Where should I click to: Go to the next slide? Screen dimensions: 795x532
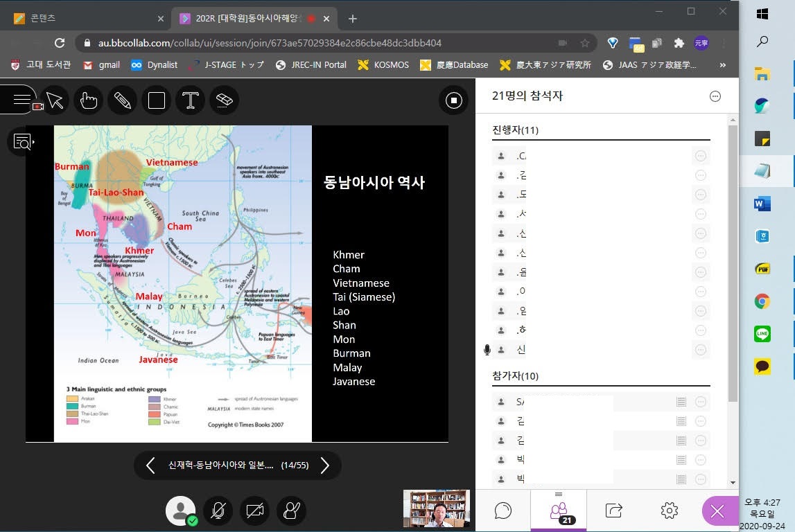[325, 465]
